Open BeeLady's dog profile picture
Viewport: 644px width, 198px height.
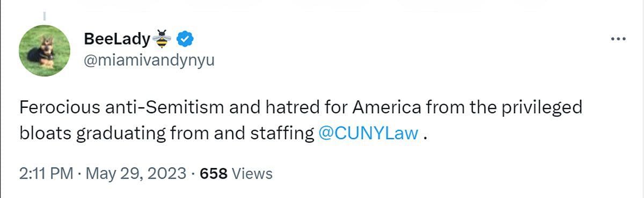coord(45,50)
